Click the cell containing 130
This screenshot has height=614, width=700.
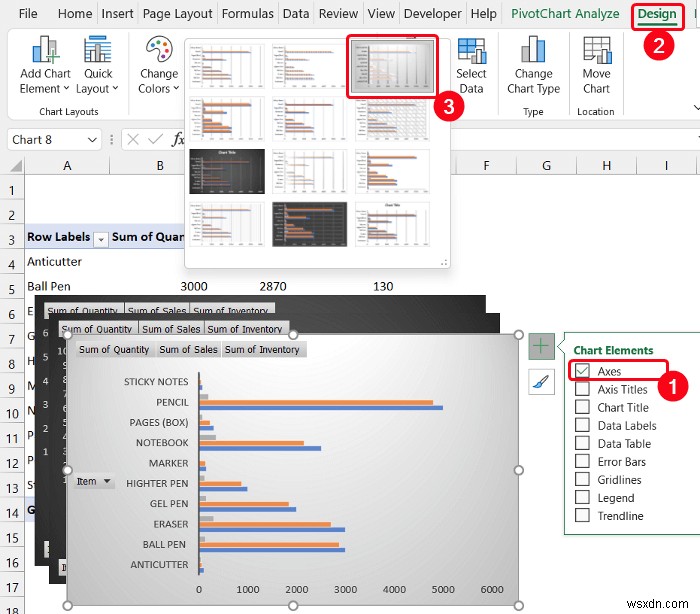tap(383, 286)
